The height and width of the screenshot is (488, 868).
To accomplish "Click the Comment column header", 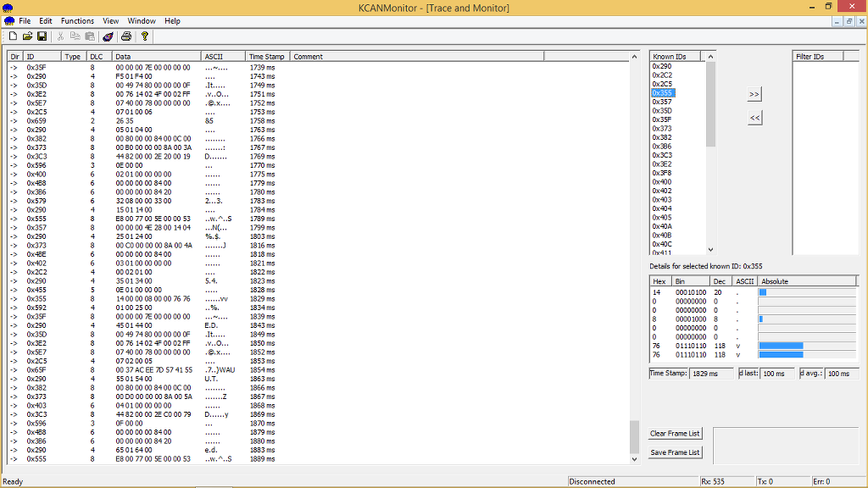I will 417,57.
